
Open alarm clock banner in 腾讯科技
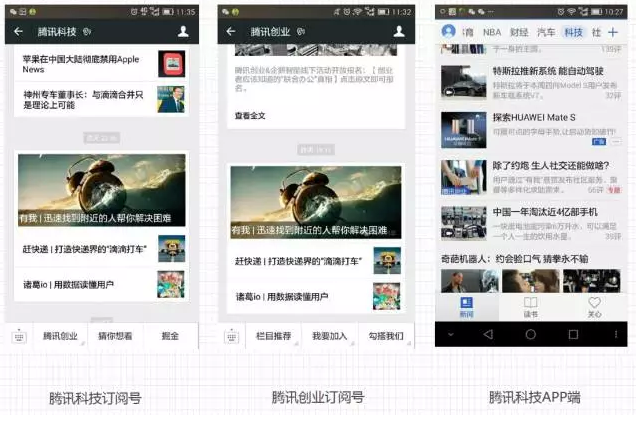(x=101, y=190)
